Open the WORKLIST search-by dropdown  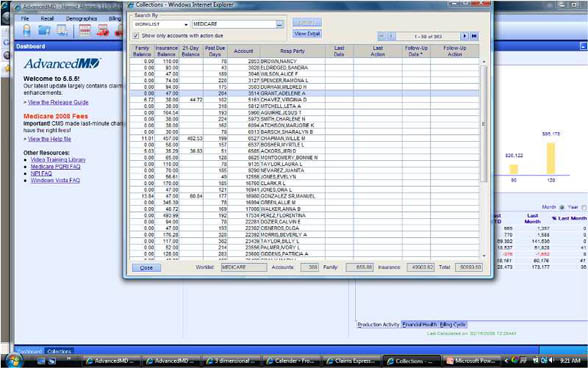(161, 24)
